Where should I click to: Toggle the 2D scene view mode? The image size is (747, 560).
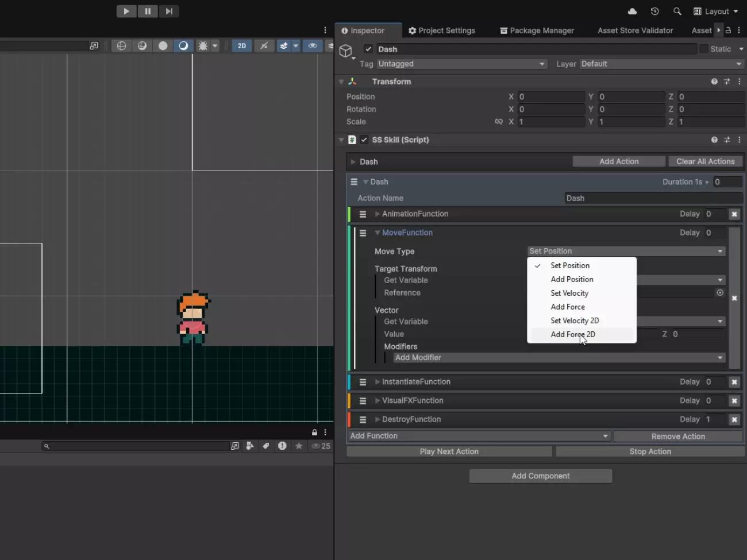click(242, 46)
